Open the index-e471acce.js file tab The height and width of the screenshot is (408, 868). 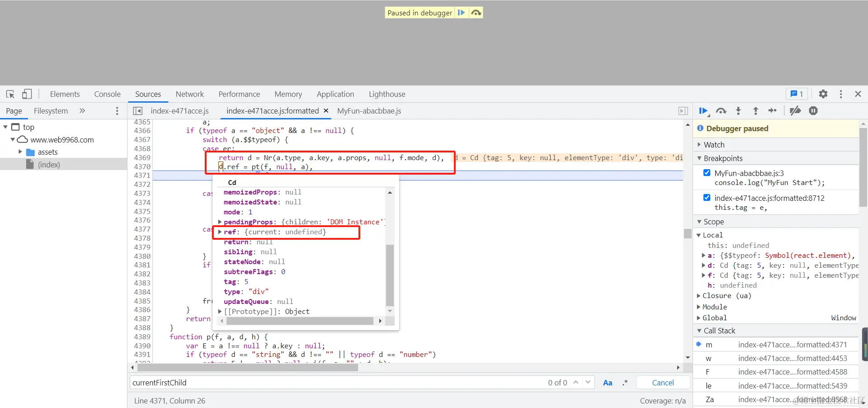(179, 111)
